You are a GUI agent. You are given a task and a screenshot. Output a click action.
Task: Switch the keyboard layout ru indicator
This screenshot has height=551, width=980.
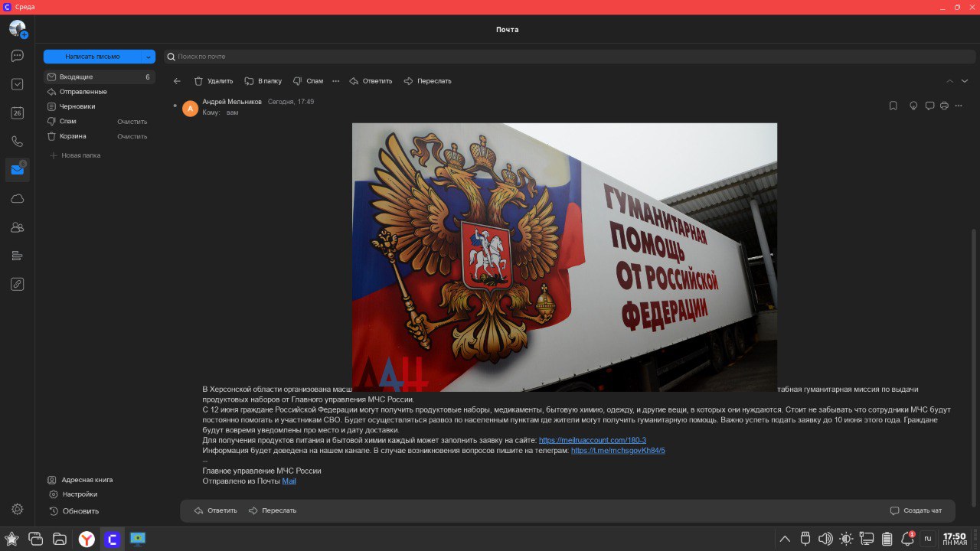(x=927, y=539)
